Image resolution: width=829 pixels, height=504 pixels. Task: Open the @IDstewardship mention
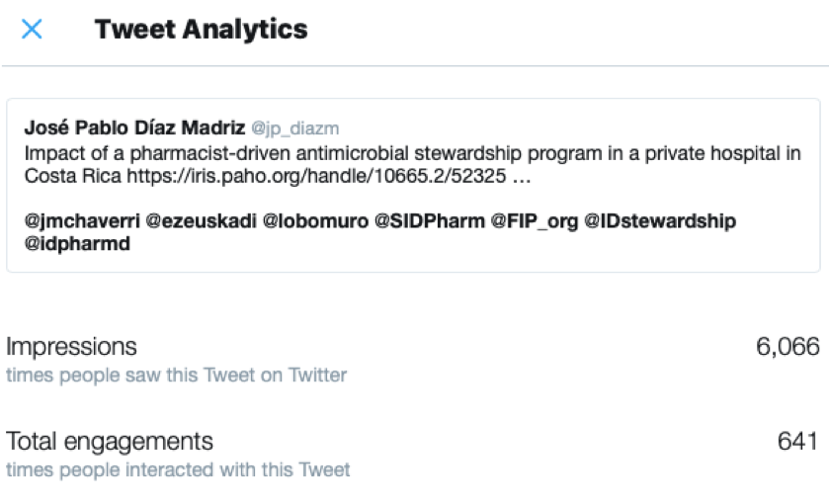660,221
